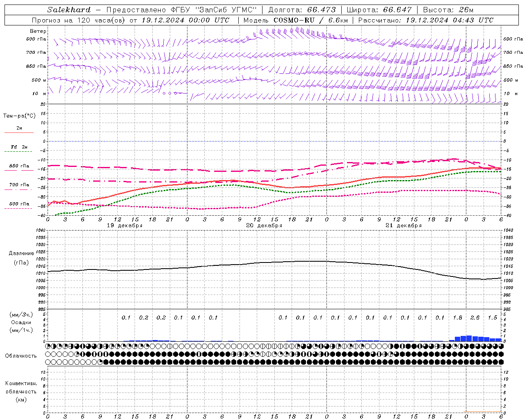The height and width of the screenshot is (420, 525).
Task: Click the Облачность panel label
Action: tap(21, 356)
